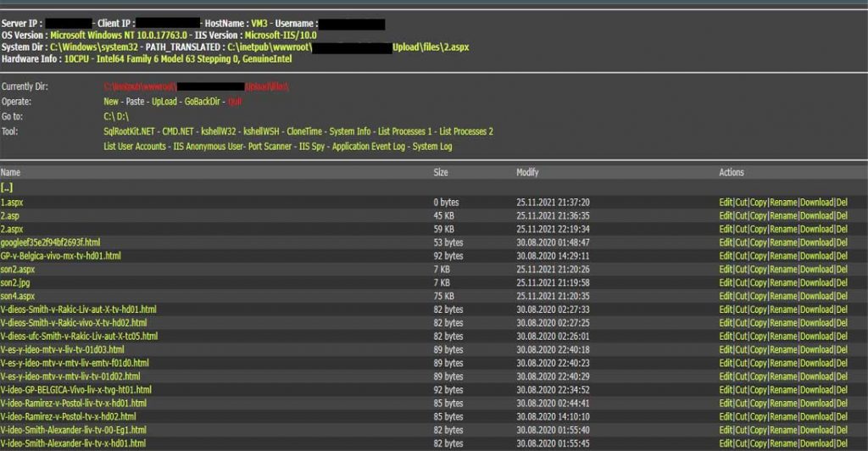Open the Port Scanner tool
Viewport: 868px width, 451px height.
point(270,147)
